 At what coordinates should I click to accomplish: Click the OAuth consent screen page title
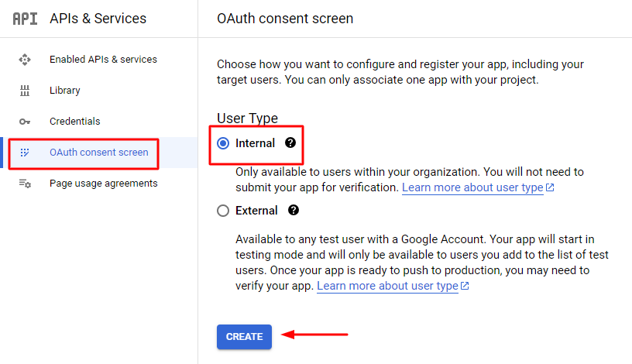(x=285, y=19)
